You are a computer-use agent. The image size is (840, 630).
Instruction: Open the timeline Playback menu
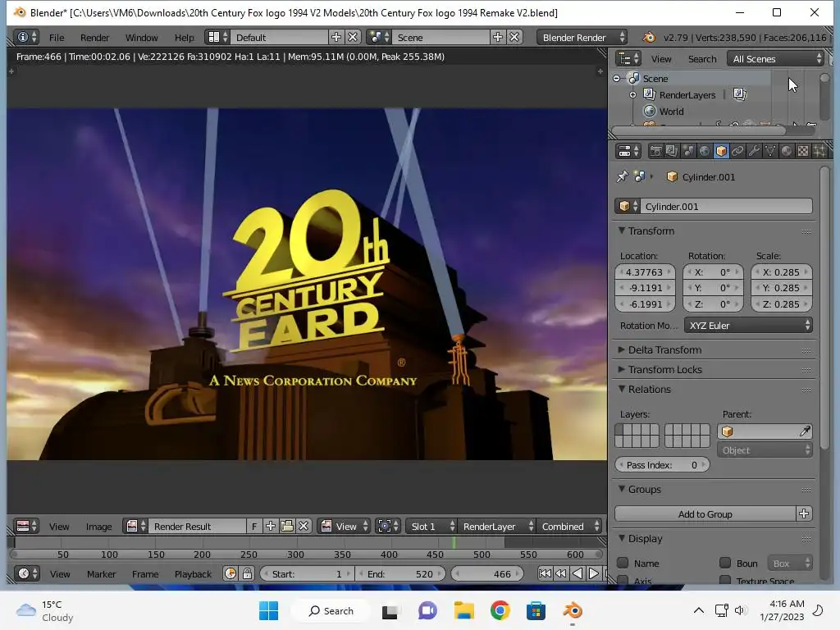[x=193, y=573]
